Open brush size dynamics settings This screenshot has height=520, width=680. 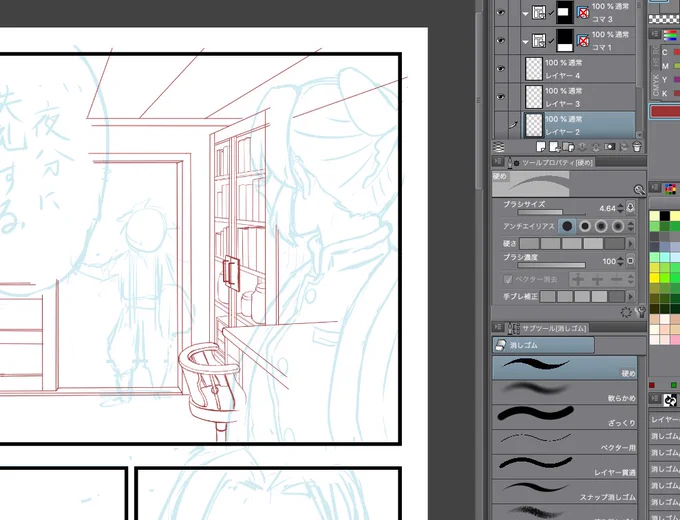click(631, 208)
